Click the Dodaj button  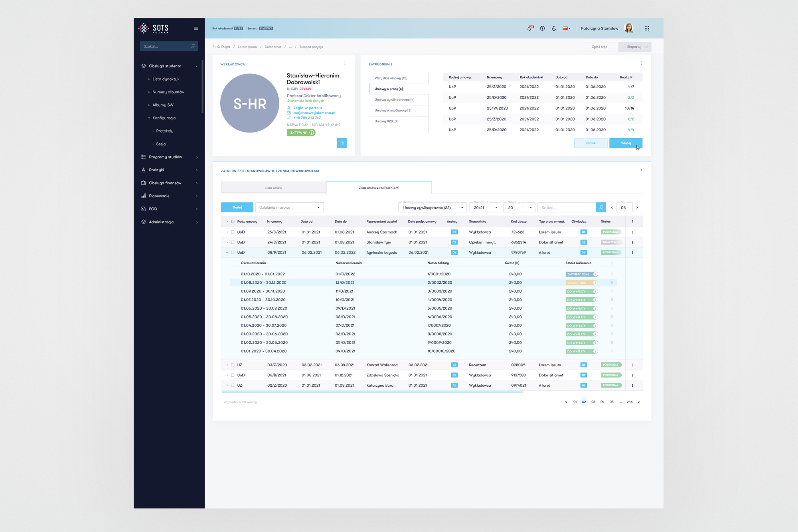point(237,208)
